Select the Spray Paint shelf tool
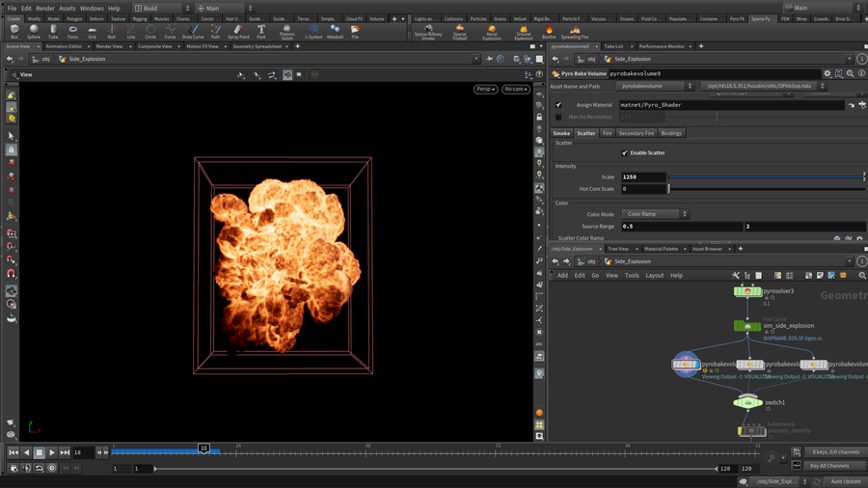 pos(238,32)
